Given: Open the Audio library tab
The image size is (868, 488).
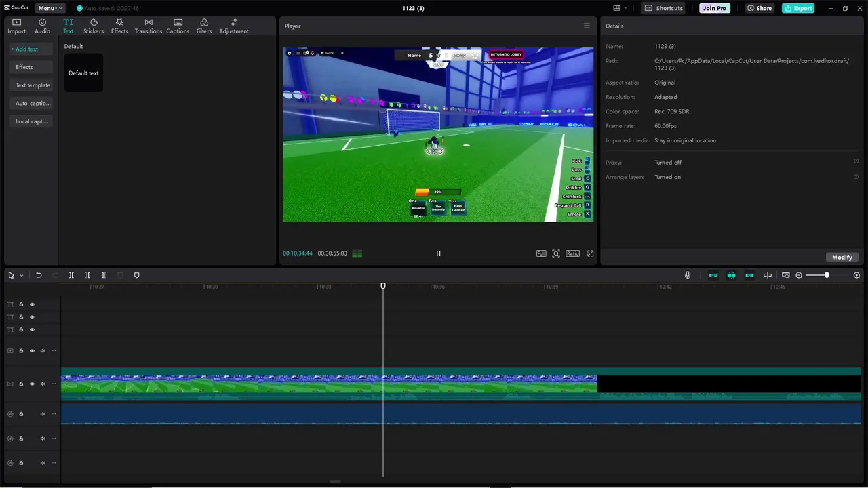Looking at the screenshot, I should [x=42, y=26].
